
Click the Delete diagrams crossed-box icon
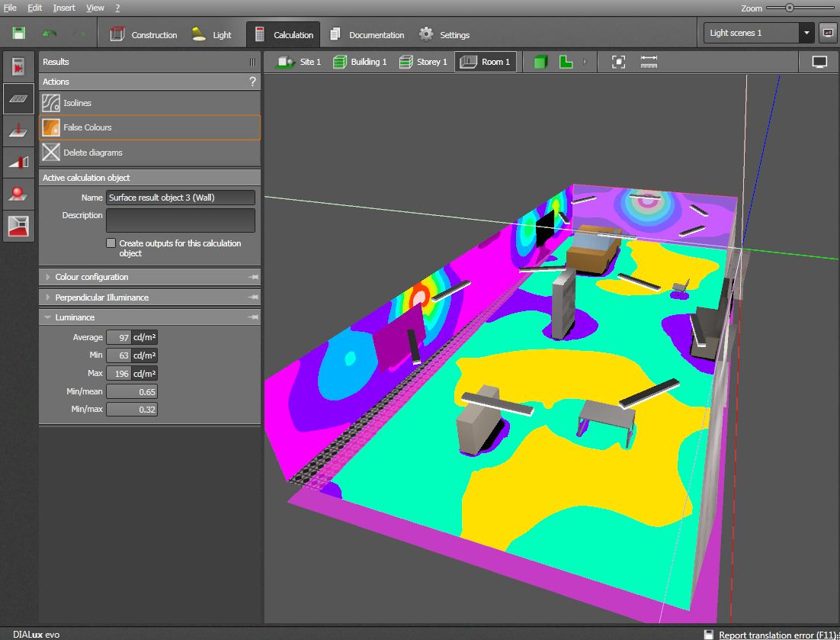point(51,153)
